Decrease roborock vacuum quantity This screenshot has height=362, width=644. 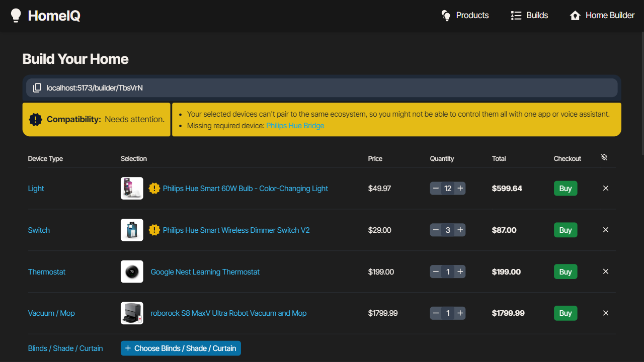pyautogui.click(x=436, y=313)
